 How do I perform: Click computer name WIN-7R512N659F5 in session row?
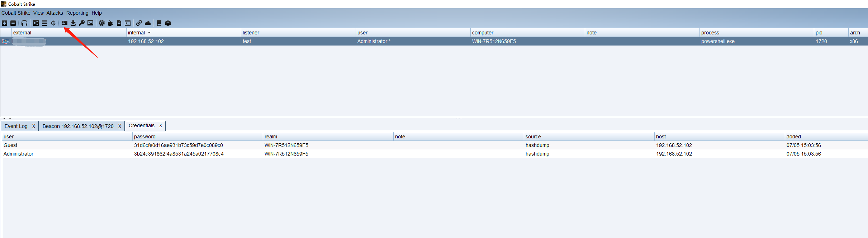pos(494,41)
